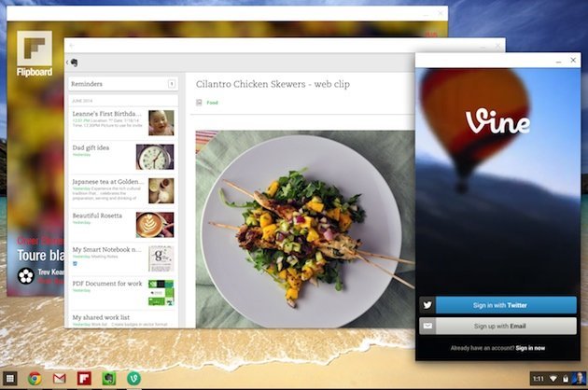The height and width of the screenshot is (390, 588).
Task: Click the Vine shelf icon
Action: coord(133,379)
